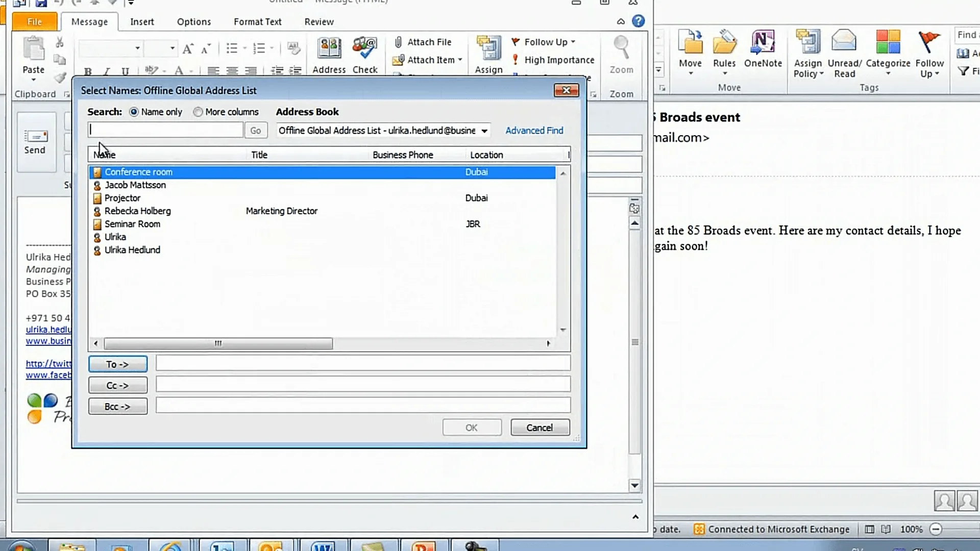
Task: Click the Advanced Find link
Action: point(534,131)
